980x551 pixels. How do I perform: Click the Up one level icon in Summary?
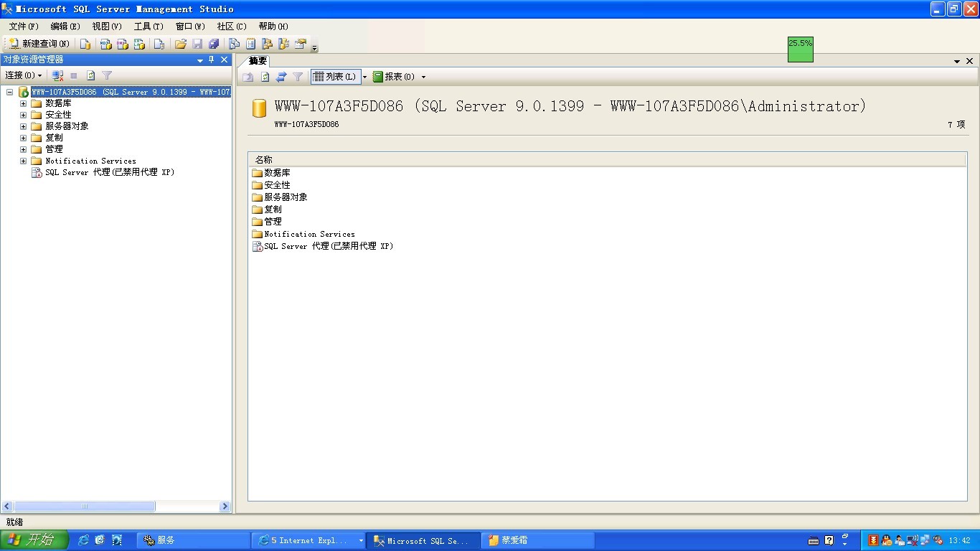[x=248, y=77]
